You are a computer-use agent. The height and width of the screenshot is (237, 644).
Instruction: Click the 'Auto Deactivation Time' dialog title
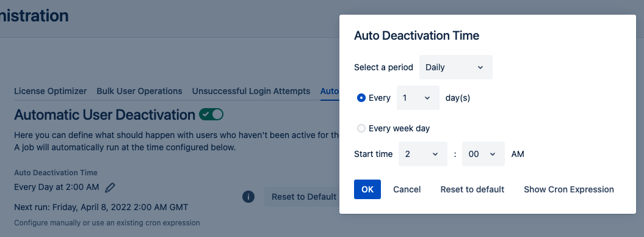coord(416,36)
